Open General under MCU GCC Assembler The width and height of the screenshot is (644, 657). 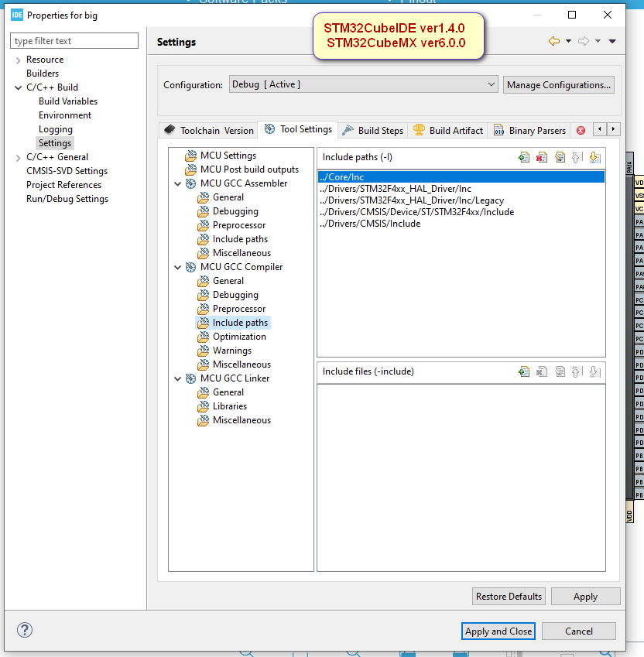pos(228,197)
